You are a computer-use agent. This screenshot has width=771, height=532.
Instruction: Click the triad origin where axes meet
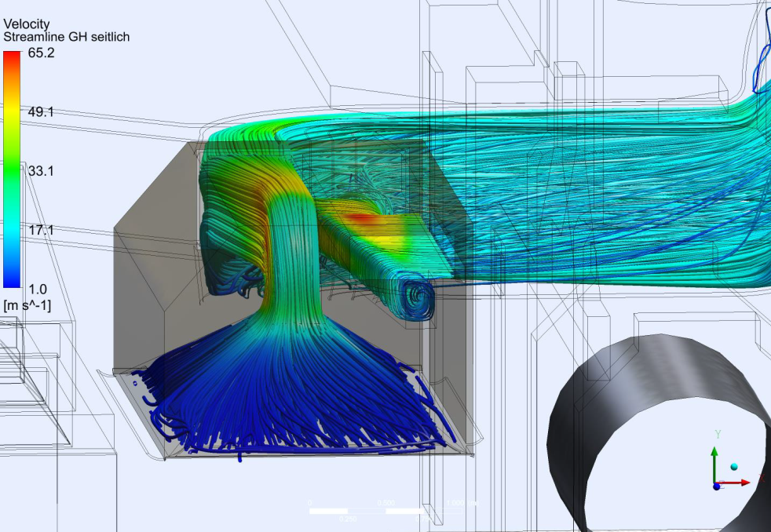pos(715,482)
